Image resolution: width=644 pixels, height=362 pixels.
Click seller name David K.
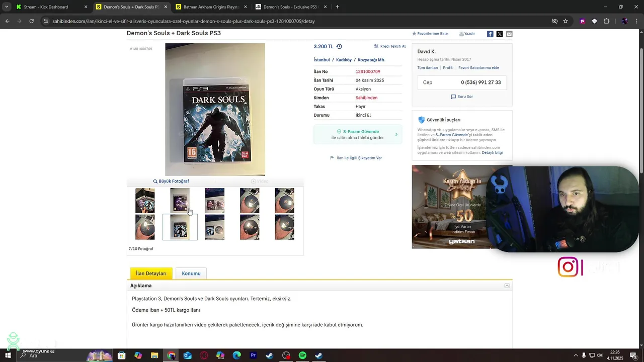(x=427, y=52)
